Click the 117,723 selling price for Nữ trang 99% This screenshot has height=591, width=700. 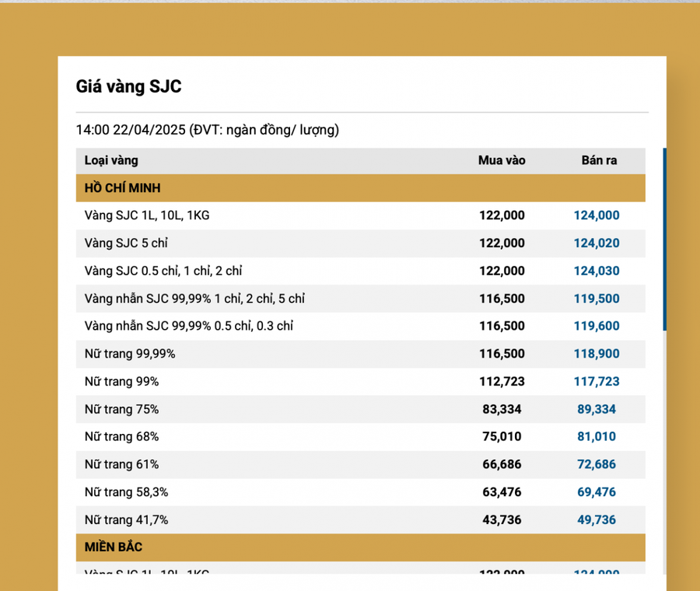pyautogui.click(x=597, y=382)
